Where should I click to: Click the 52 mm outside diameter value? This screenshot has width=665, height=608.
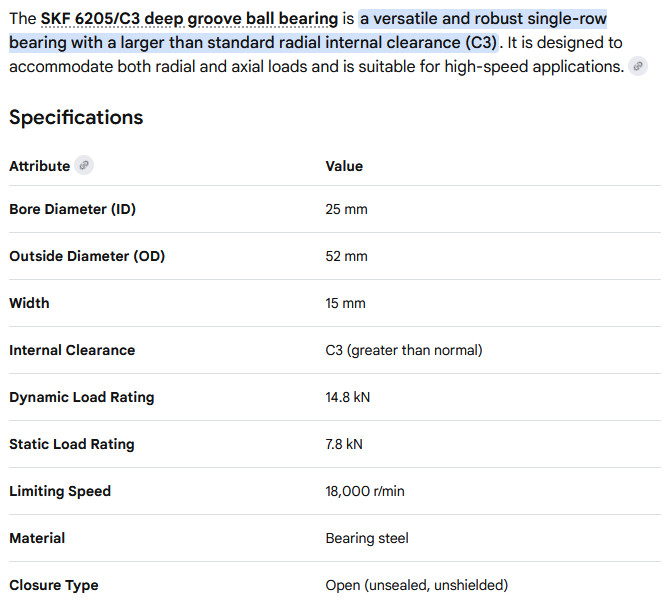[x=346, y=256]
